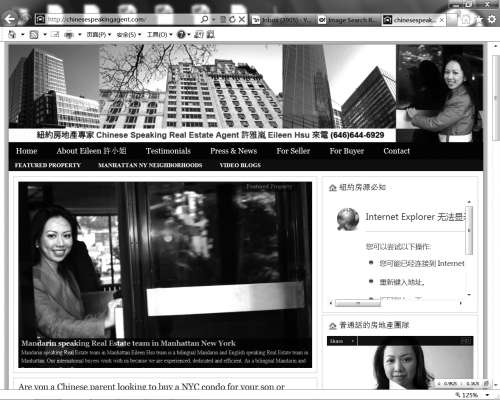Image resolution: width=500 pixels, height=400 pixels.
Task: Click the embedded frame's right scroll arrow
Action: coord(461,303)
